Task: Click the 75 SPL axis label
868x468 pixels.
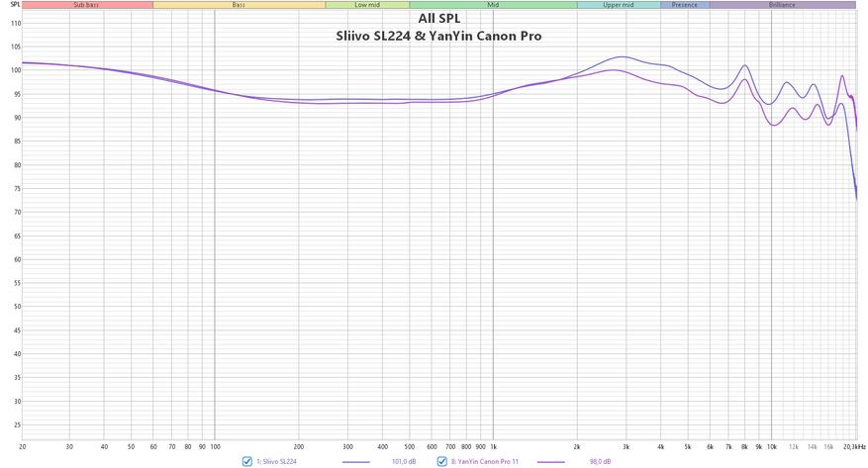Action: 17,189
